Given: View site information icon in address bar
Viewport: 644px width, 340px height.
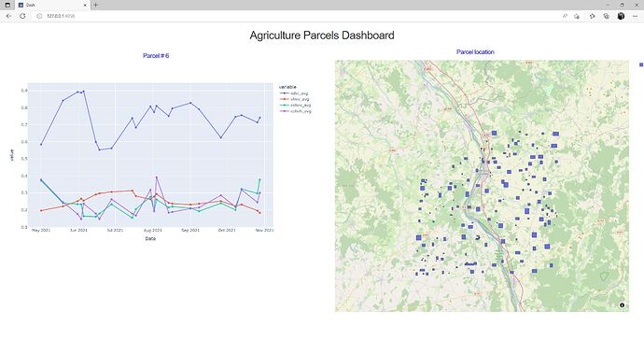Looking at the screenshot, I should [39, 16].
